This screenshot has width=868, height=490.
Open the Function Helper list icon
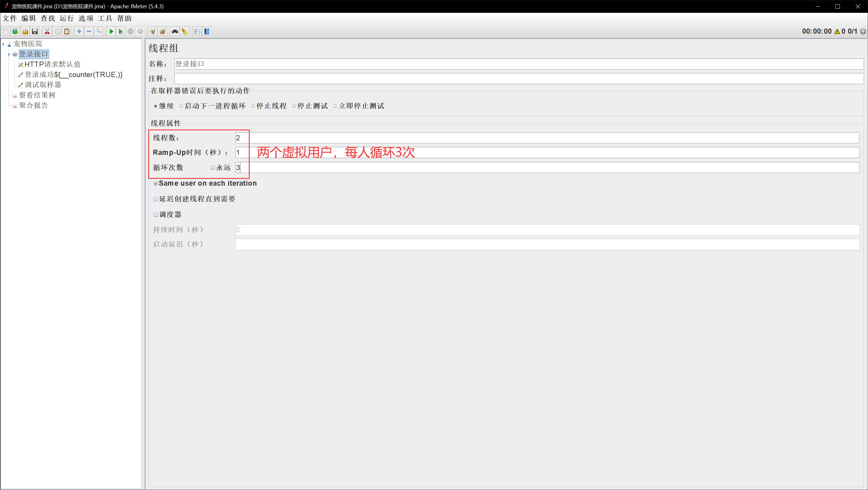(197, 31)
